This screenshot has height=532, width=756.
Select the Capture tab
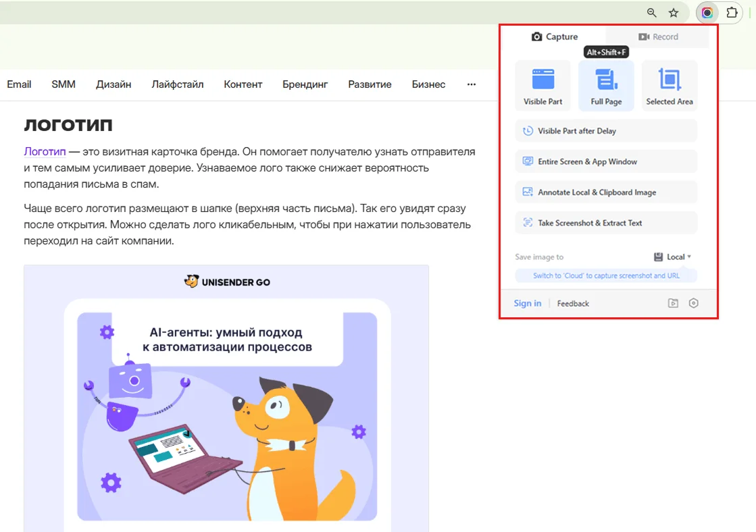coord(555,36)
